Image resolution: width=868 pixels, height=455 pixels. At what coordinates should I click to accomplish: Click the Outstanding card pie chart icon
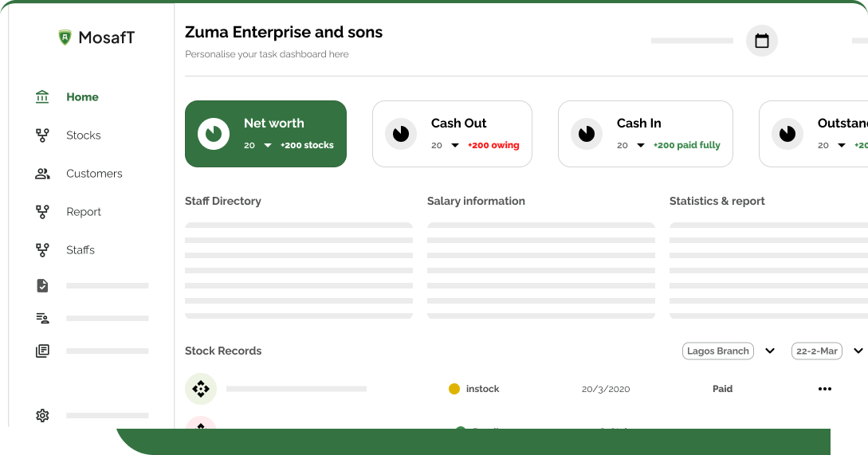point(787,134)
